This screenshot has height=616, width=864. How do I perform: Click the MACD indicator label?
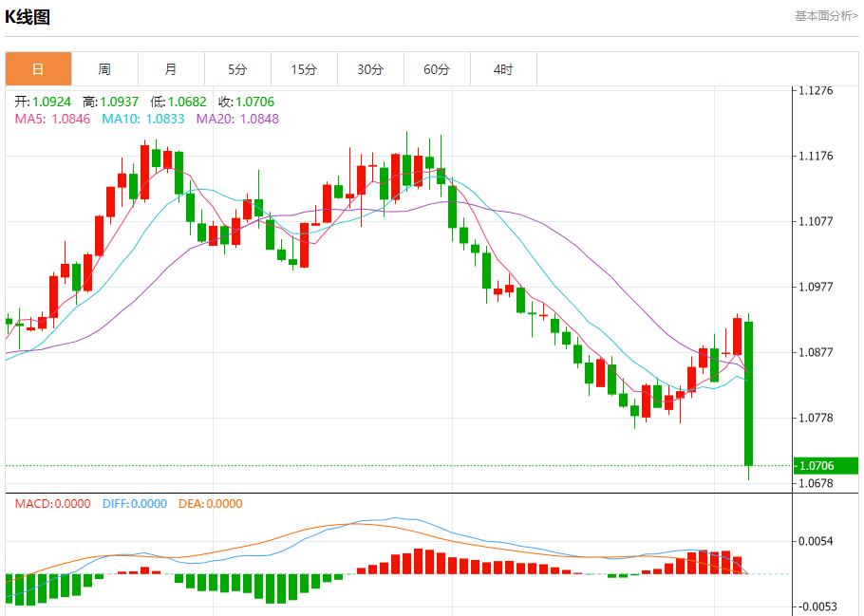coord(52,504)
